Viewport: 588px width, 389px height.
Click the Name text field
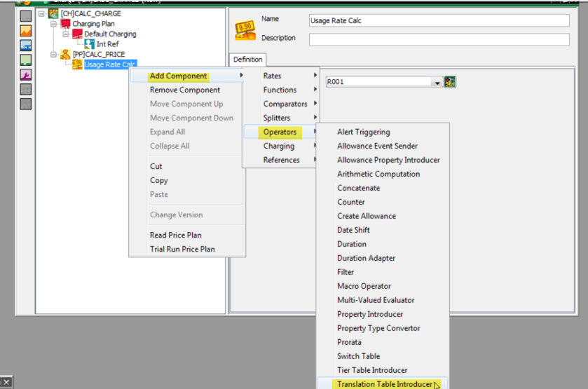click(x=439, y=20)
